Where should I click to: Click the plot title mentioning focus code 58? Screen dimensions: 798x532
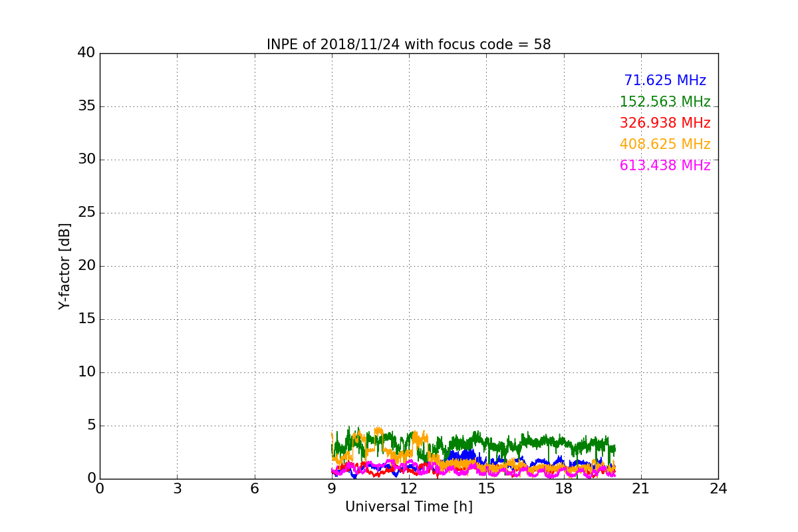(x=408, y=45)
